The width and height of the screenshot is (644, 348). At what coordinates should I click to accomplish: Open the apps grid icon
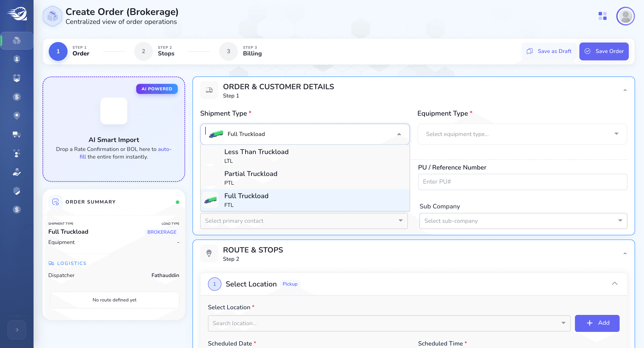602,16
